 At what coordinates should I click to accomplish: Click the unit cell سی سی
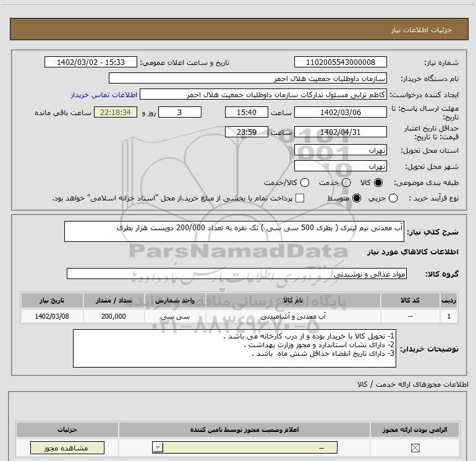(175, 316)
